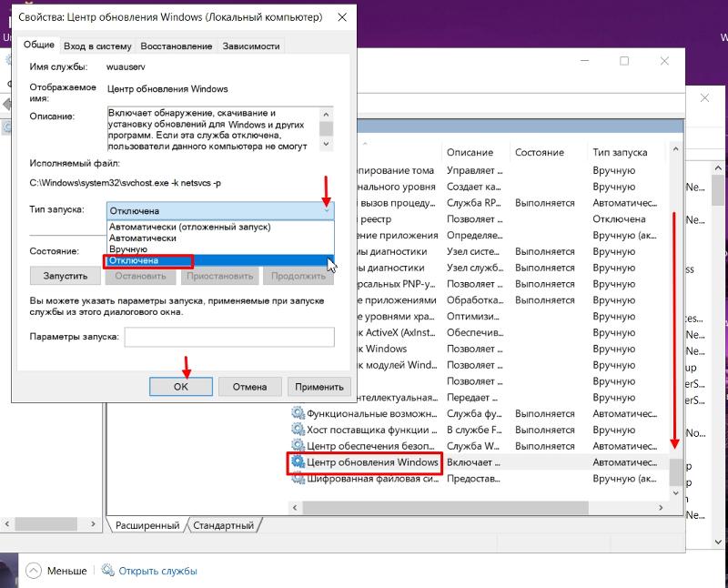The width and height of the screenshot is (728, 588).
Task: Click services list scroll right arrow
Action: [661, 508]
